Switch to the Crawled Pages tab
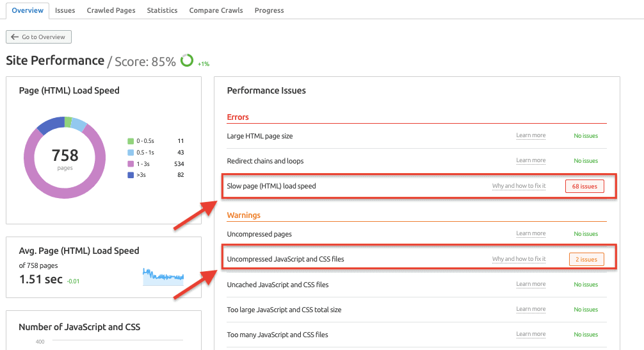Viewport: 644px width, 350px height. [111, 10]
